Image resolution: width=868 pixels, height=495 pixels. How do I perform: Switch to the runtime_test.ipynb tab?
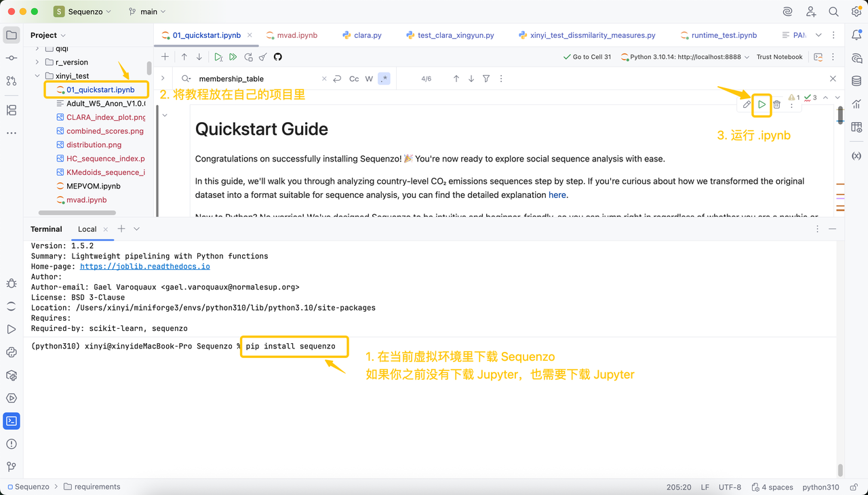(x=724, y=35)
